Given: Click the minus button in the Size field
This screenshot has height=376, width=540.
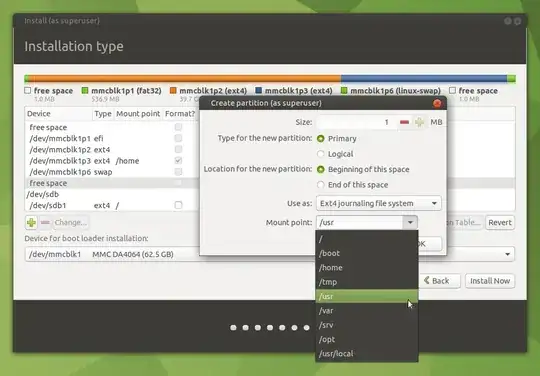Looking at the screenshot, I should [x=404, y=122].
